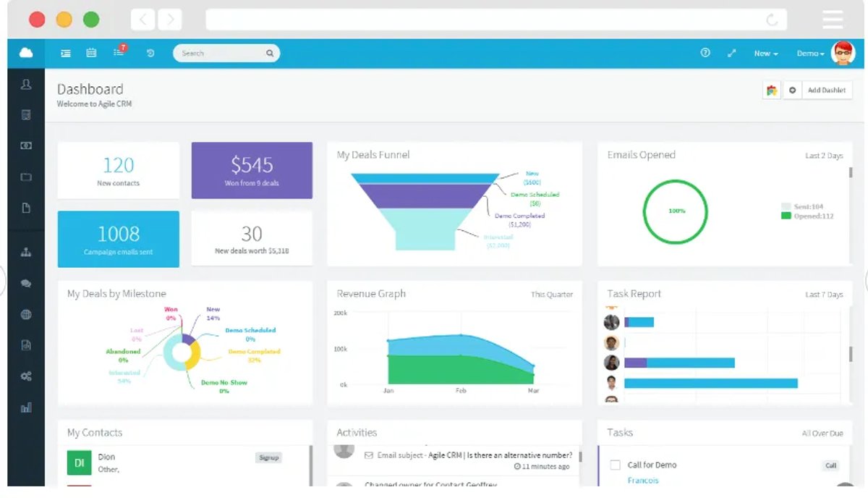Click the 100% center of Emails Opened ring
Viewport: 868px width, 498px height.
(676, 211)
